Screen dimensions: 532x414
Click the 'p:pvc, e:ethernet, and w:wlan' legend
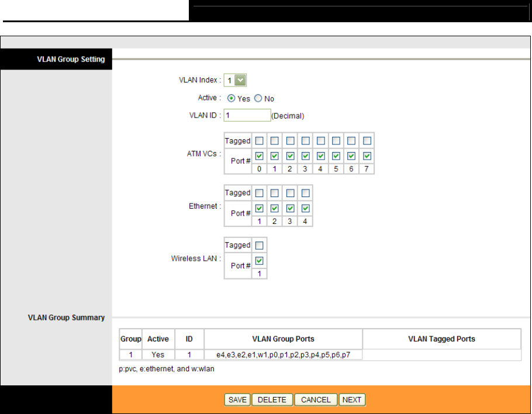[x=167, y=369]
